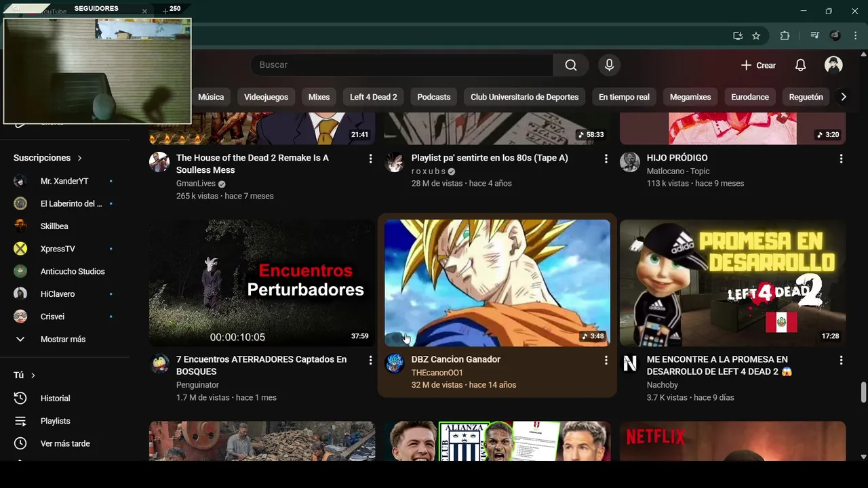
Task: Open the Penguinator channel avatar
Action: coord(159,364)
